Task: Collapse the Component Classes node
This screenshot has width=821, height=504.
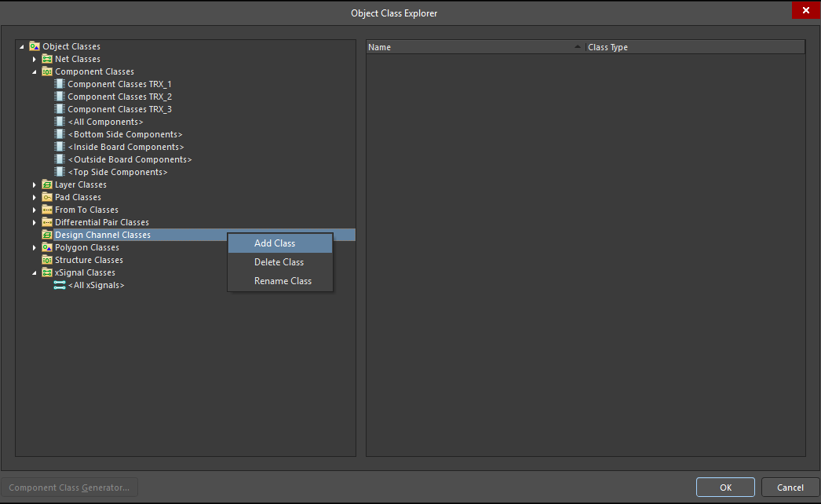Action: coord(34,71)
